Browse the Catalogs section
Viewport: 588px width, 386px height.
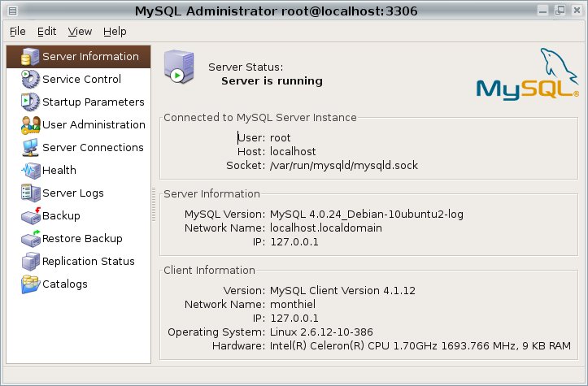pyautogui.click(x=64, y=284)
